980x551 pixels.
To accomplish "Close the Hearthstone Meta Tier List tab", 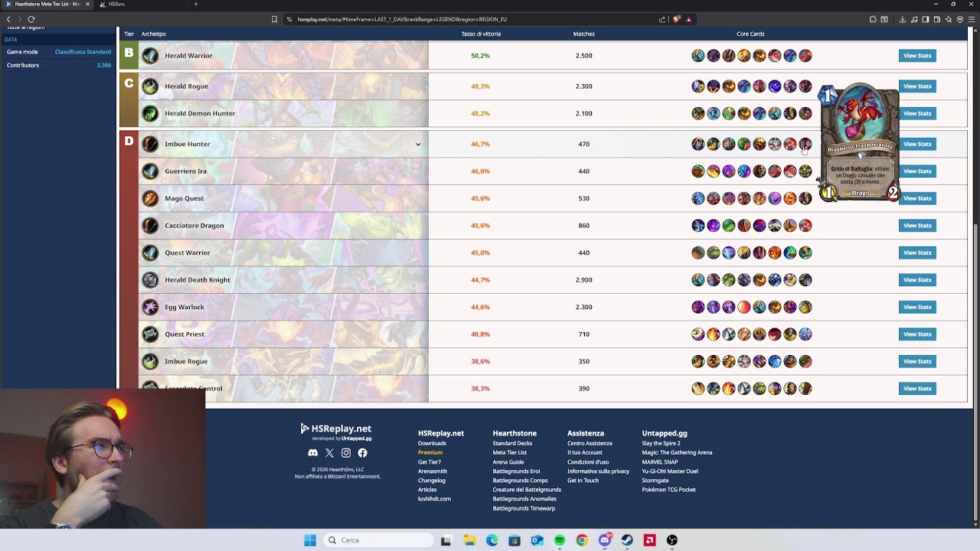I will (x=87, y=4).
